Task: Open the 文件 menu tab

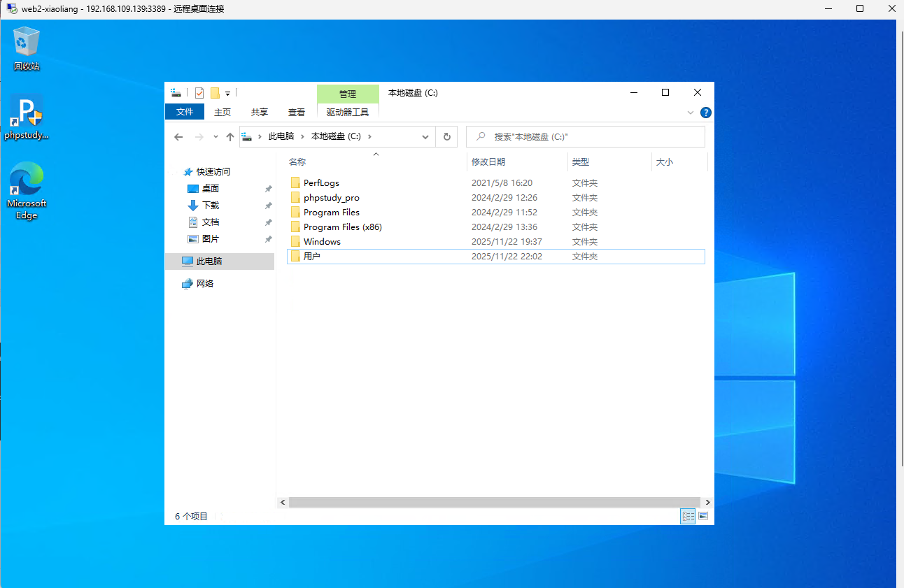Action: [x=185, y=112]
